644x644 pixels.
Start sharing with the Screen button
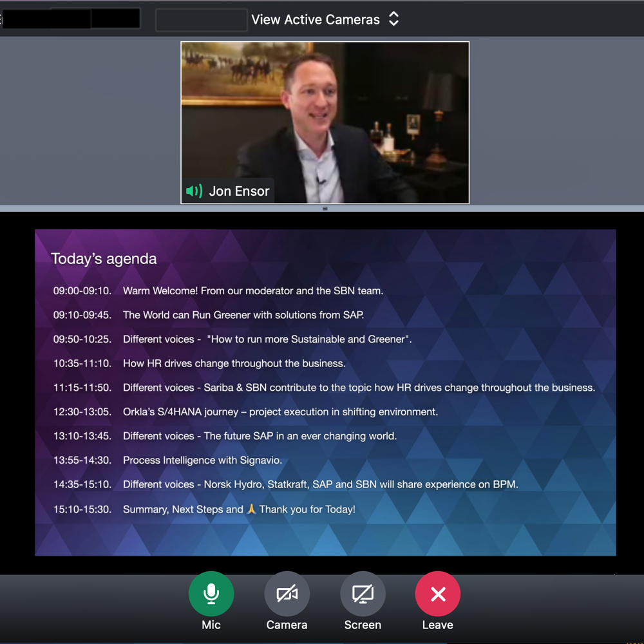(363, 594)
